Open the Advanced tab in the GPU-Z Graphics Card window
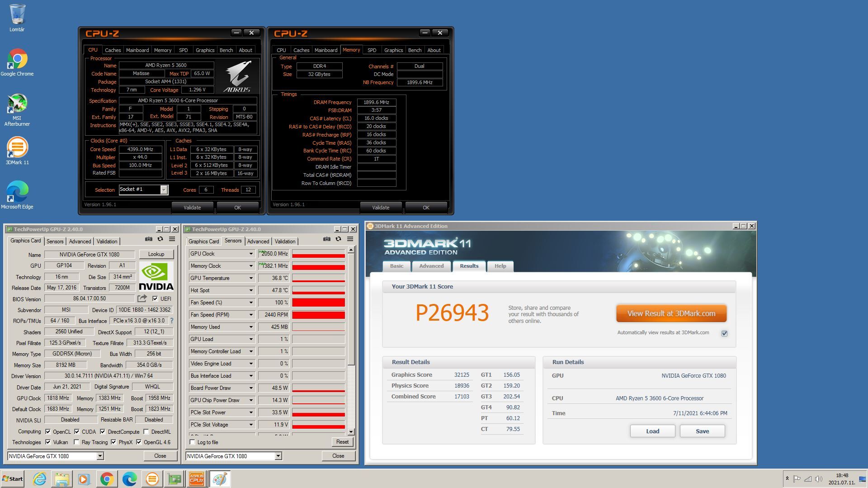The width and height of the screenshot is (868, 488). point(80,242)
